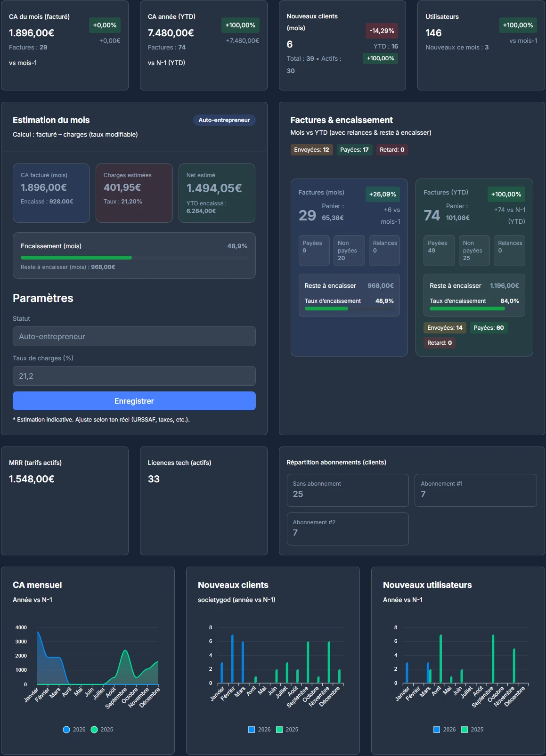Toggle 2026 legend in Nouveaux clients chart

click(x=259, y=730)
